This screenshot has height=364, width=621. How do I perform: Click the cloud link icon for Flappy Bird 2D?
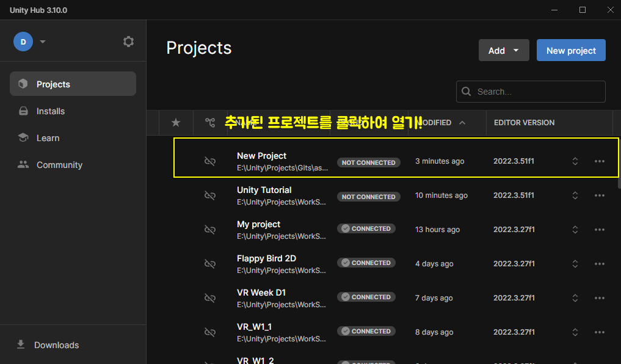tap(210, 264)
